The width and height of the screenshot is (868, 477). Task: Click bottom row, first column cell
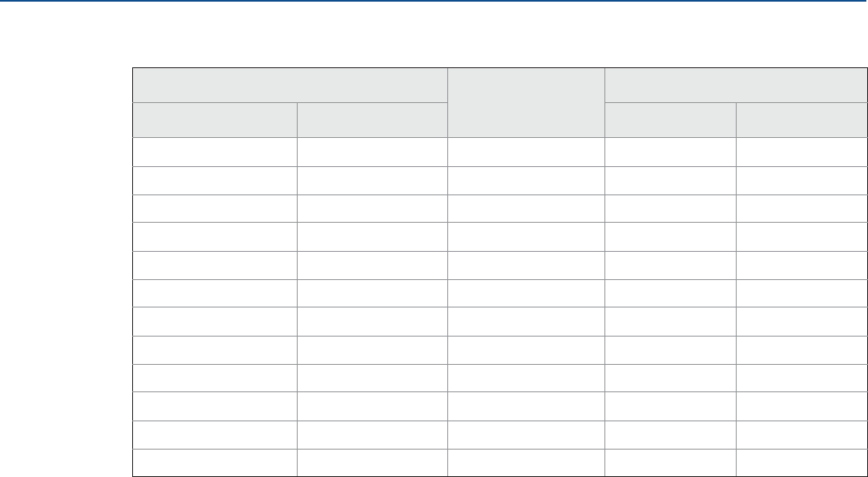pyautogui.click(x=215, y=462)
